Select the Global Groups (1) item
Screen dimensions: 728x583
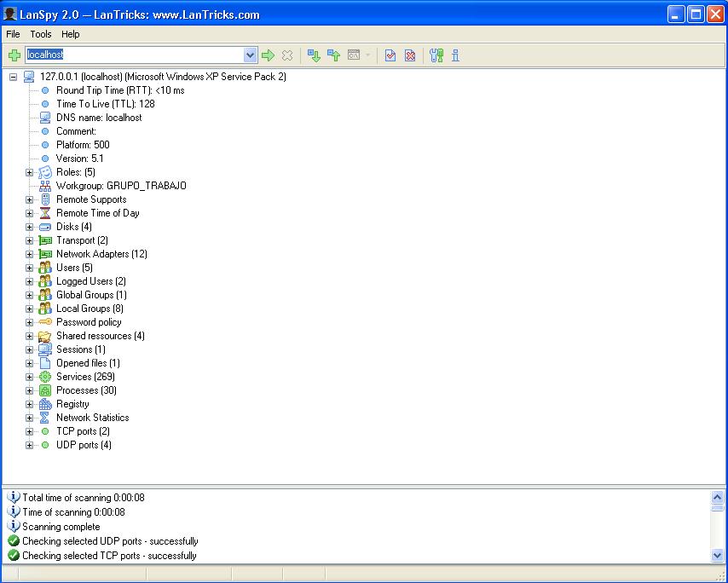pyautogui.click(x=91, y=295)
